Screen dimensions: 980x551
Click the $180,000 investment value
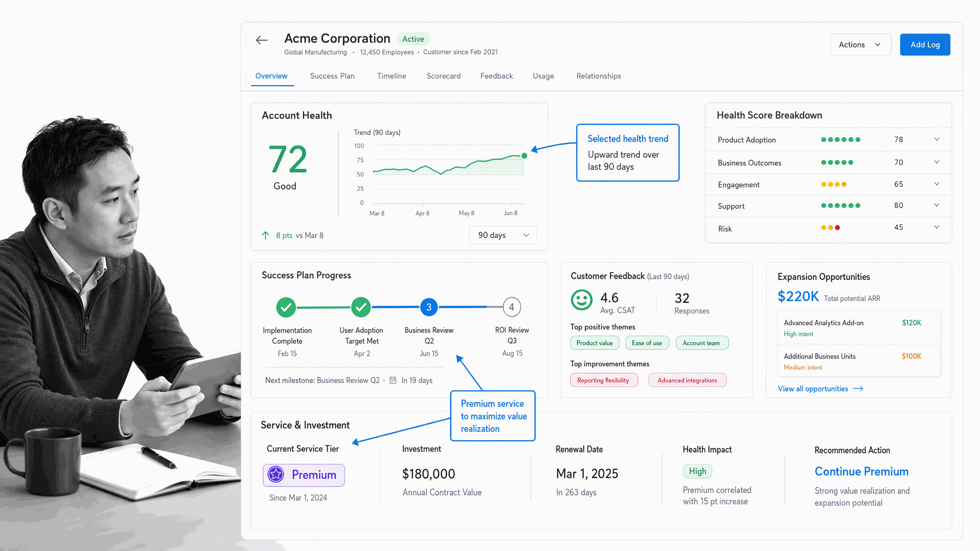[428, 474]
